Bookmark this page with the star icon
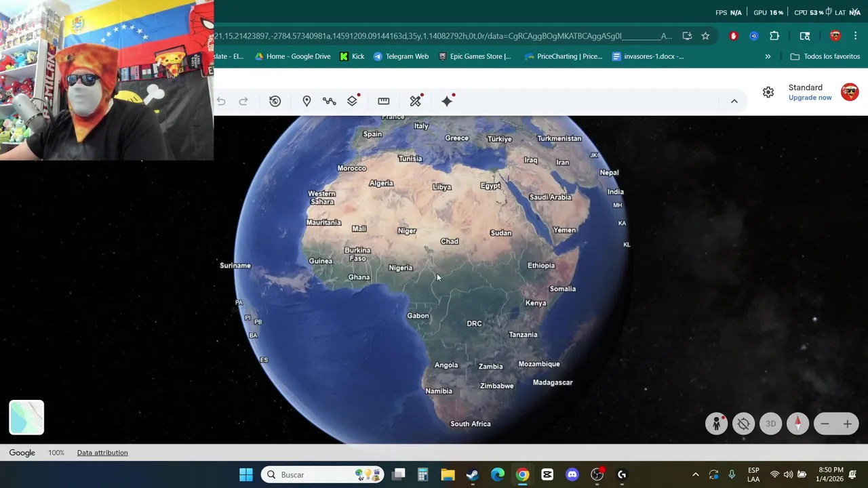The height and width of the screenshot is (488, 868). (x=705, y=36)
